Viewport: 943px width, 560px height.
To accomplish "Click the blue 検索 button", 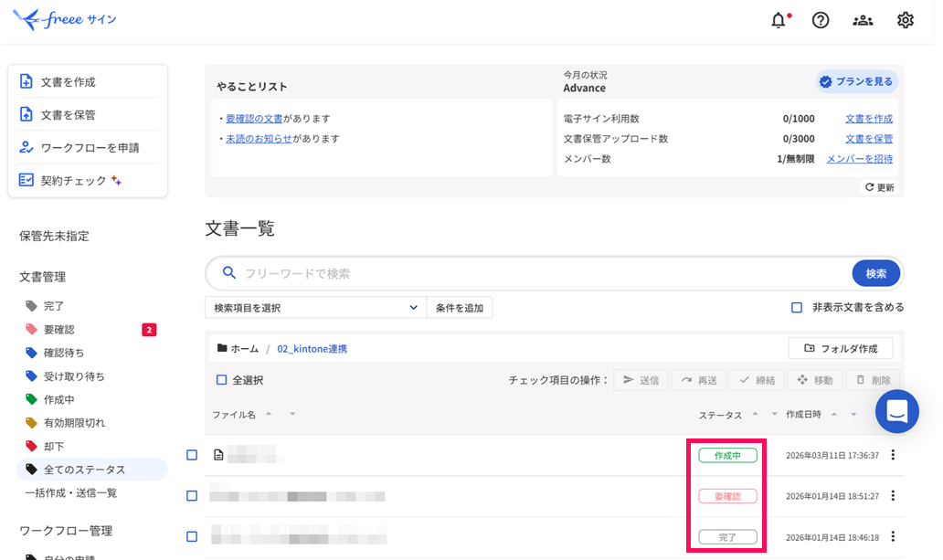I will (875, 274).
